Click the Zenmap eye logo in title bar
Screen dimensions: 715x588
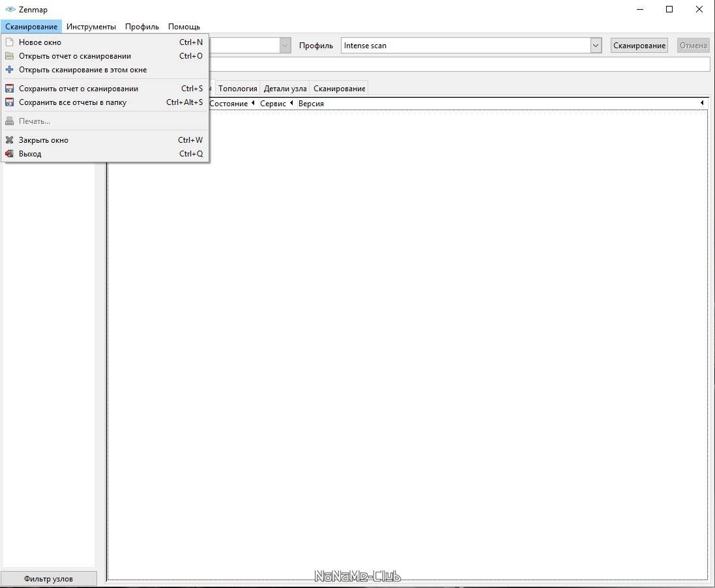click(x=10, y=9)
